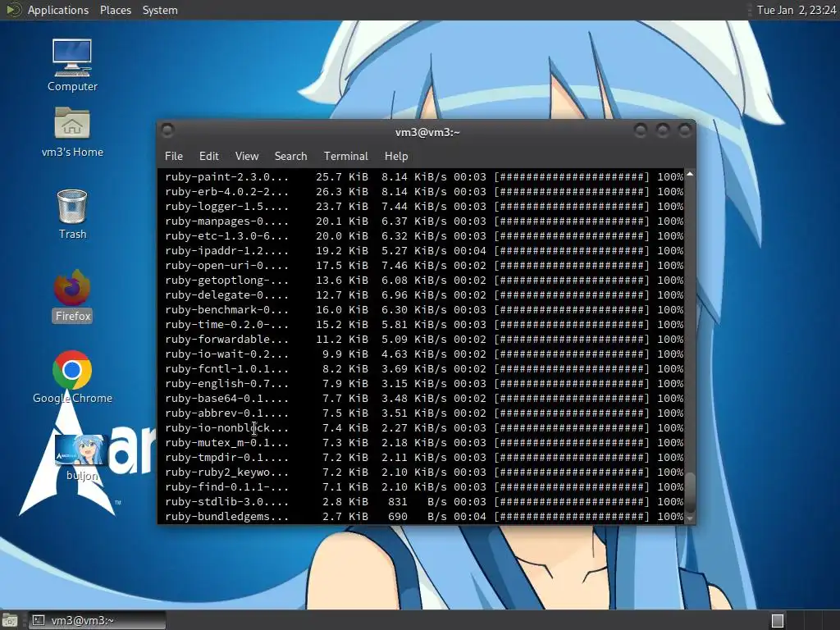Open the Places menu in the top panel
This screenshot has height=630, width=840.
point(115,10)
